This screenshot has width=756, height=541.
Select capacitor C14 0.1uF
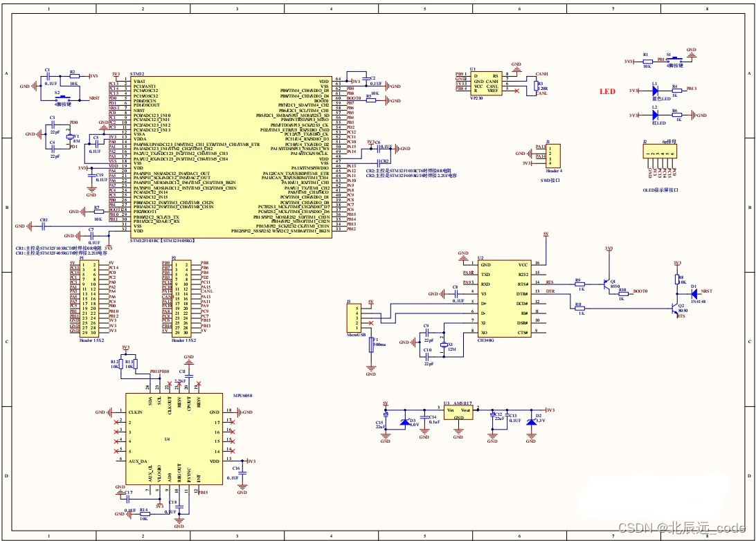pos(424,416)
